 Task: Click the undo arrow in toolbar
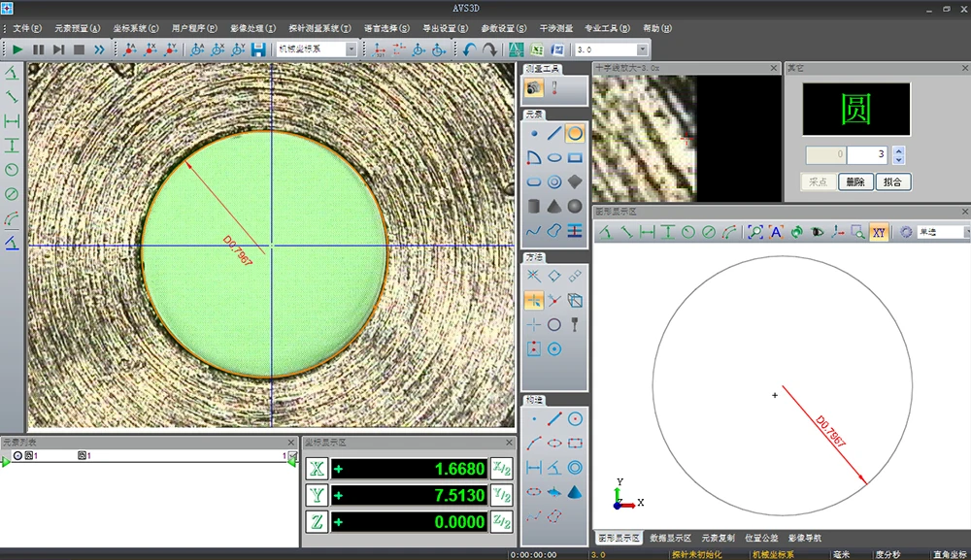coord(470,49)
